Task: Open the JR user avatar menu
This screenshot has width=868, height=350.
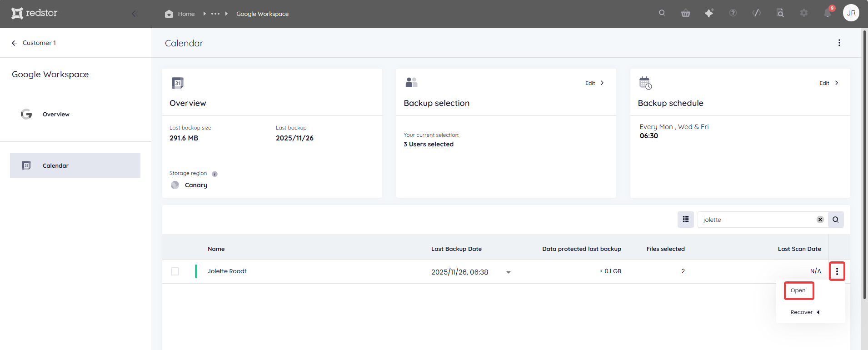Action: (x=851, y=13)
